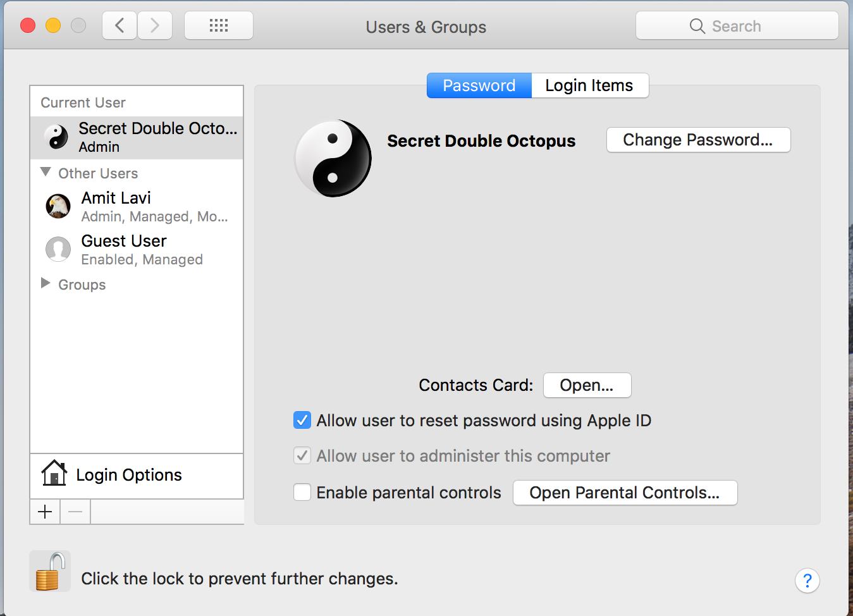Image resolution: width=853 pixels, height=616 pixels.
Task: Go back with the left chevron button
Action: 120,26
